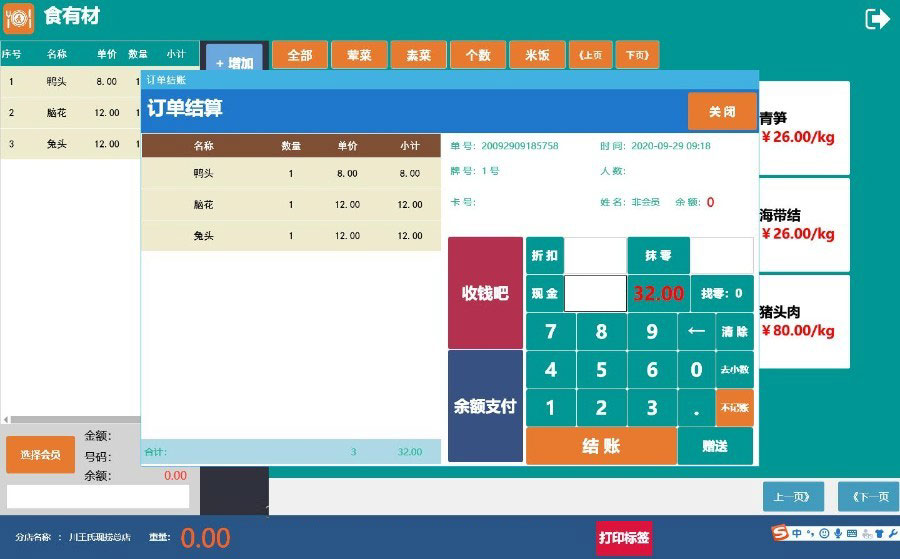Close the order settlement dialog via 关闭
This screenshot has height=559, width=900.
coord(721,112)
